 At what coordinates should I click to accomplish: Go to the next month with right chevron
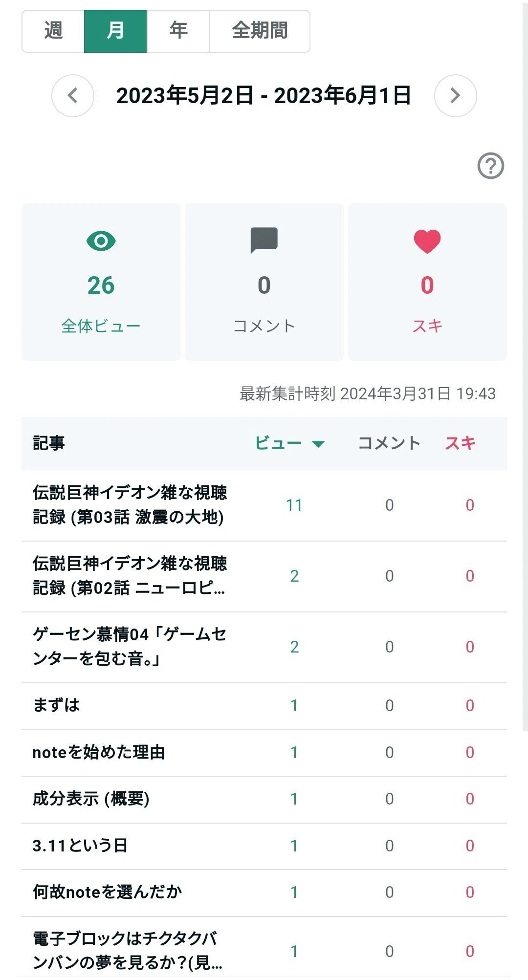point(455,96)
